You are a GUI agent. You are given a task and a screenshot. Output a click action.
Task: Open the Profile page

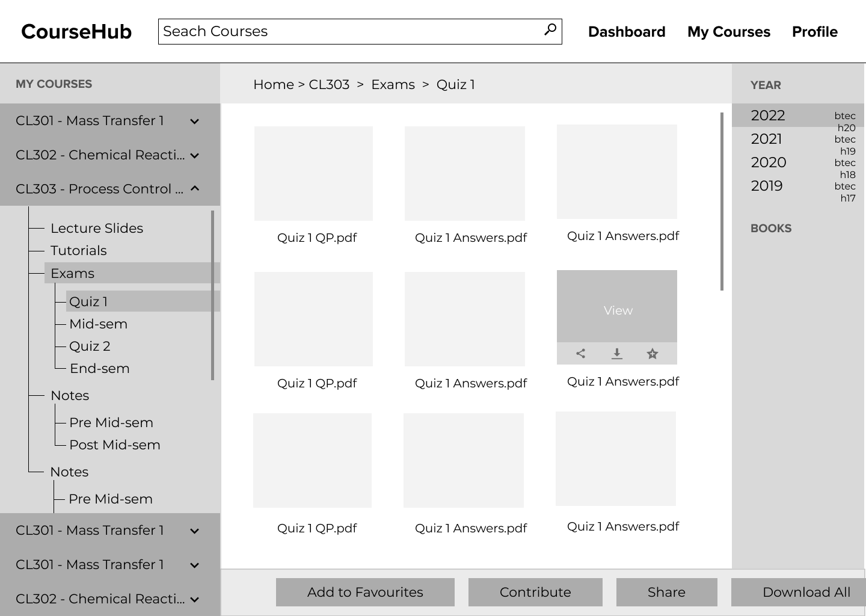pyautogui.click(x=815, y=32)
